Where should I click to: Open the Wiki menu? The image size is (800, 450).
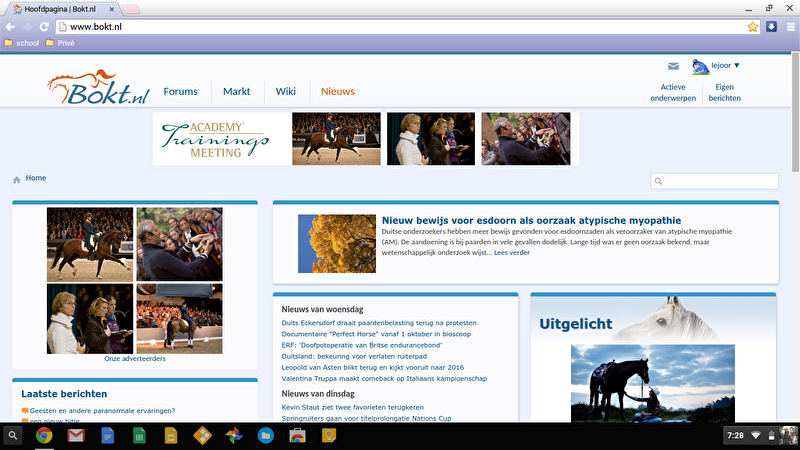(x=286, y=91)
